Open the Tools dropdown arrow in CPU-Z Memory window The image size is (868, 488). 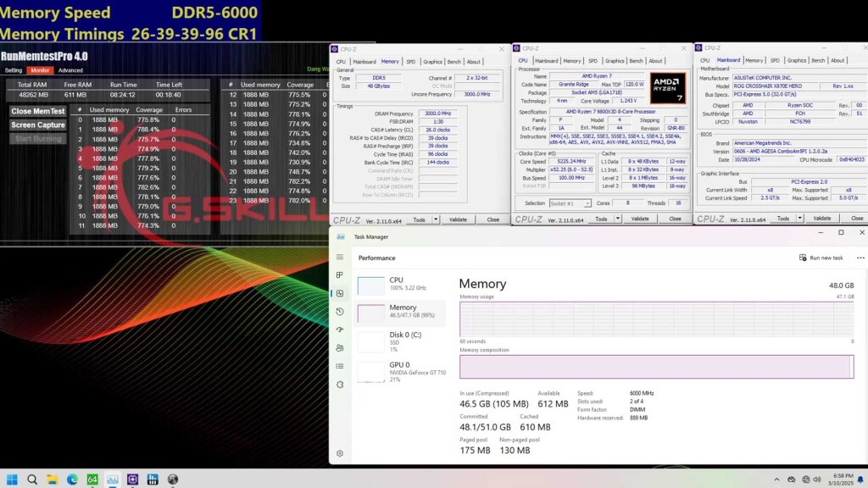436,219
